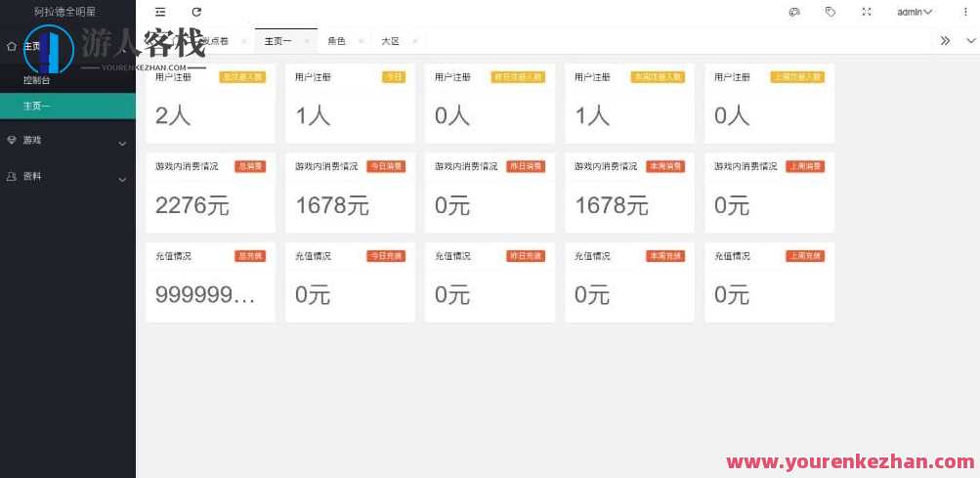Click the diamond icon beside 游戏

pos(12,140)
